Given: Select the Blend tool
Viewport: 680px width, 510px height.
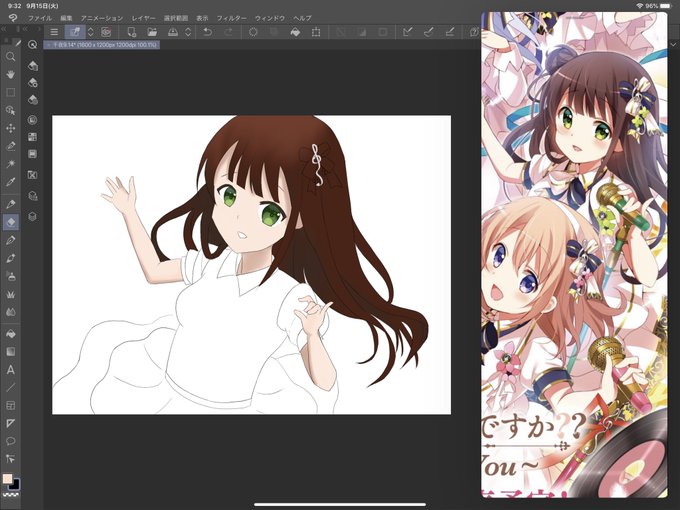Looking at the screenshot, I should click(x=10, y=311).
